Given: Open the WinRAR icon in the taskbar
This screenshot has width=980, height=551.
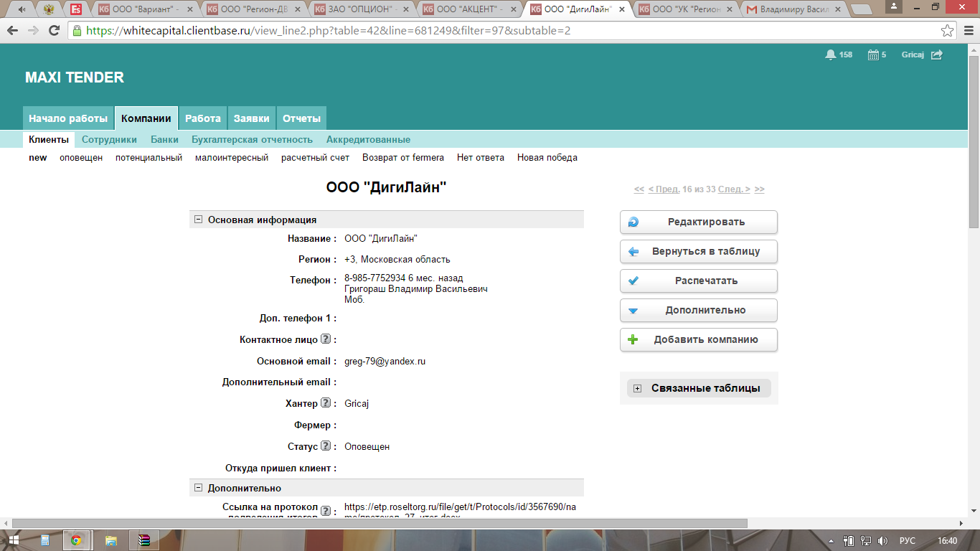Looking at the screenshot, I should (144, 540).
